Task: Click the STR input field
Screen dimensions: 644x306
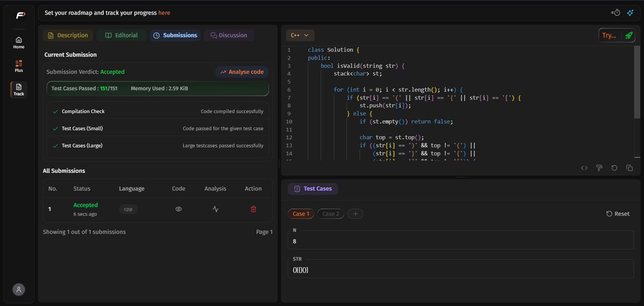Action: point(461,270)
